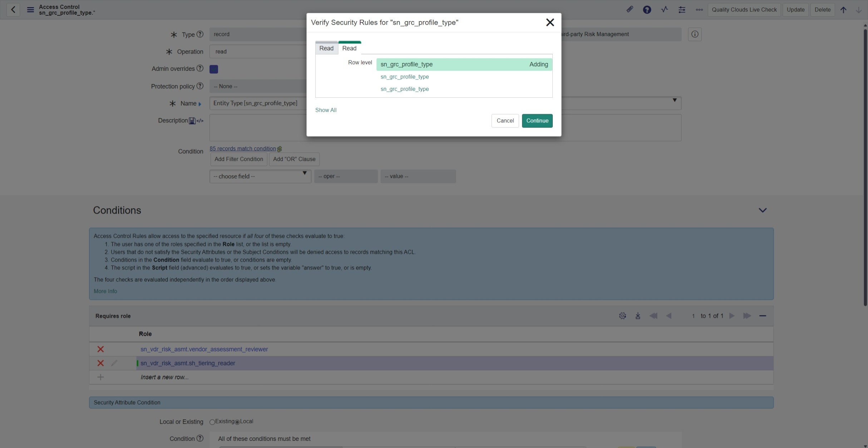Click the Description text area
The height and width of the screenshot is (448, 868).
click(257, 128)
